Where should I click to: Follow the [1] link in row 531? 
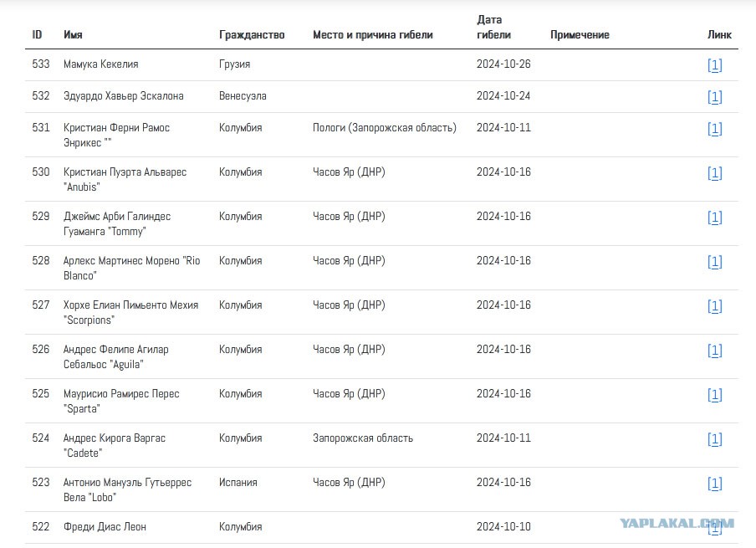(x=714, y=128)
